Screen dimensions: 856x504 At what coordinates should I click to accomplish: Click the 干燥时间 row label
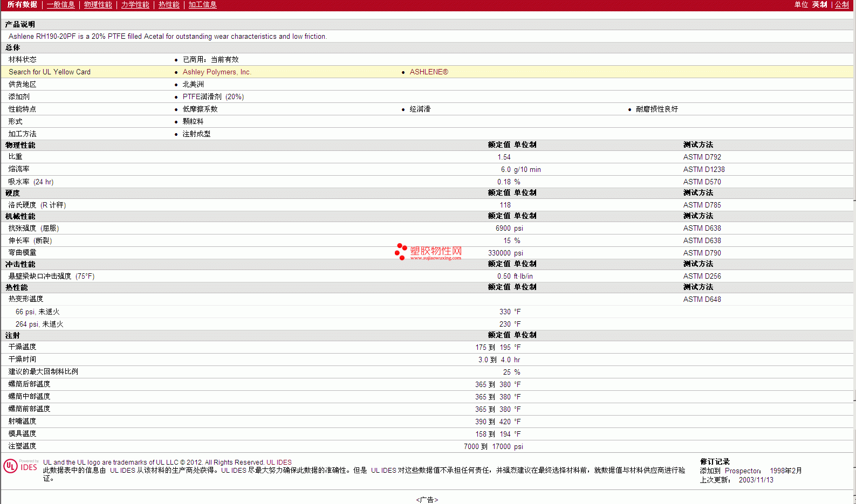tap(23, 360)
